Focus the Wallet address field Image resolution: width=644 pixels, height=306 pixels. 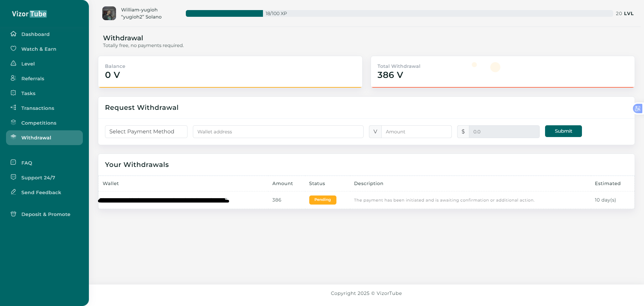(278, 132)
